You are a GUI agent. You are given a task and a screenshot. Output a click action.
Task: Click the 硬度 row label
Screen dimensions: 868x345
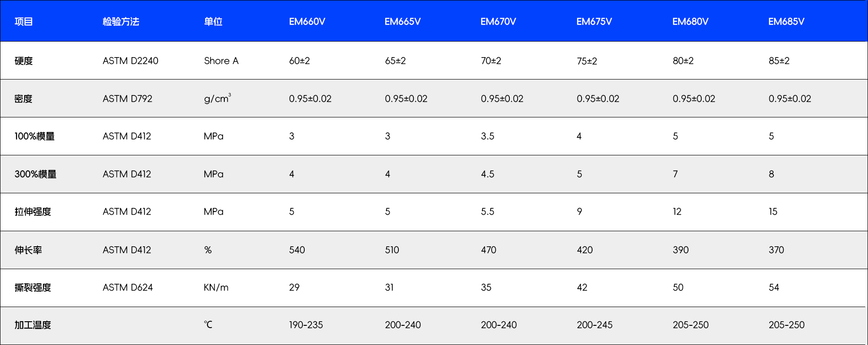(24, 61)
